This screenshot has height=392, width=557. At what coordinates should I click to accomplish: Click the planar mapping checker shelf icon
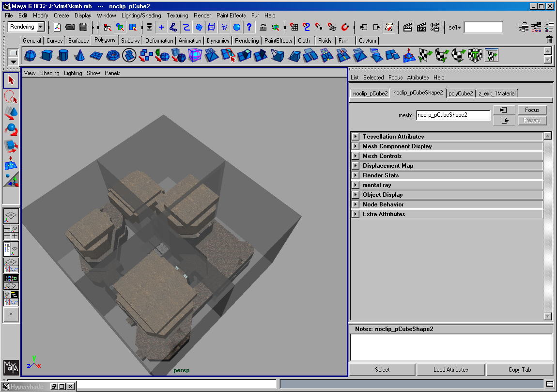coord(426,55)
